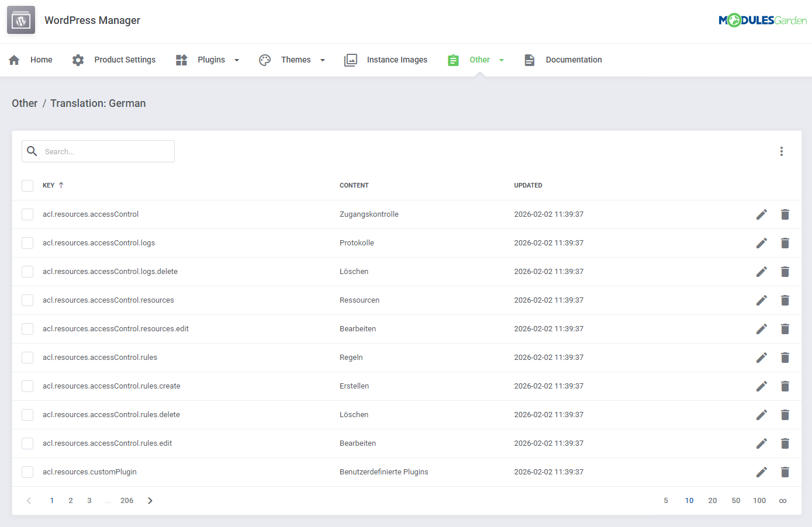The height and width of the screenshot is (527, 812).
Task: Select the Plugins puzzle icon
Action: coord(181,59)
